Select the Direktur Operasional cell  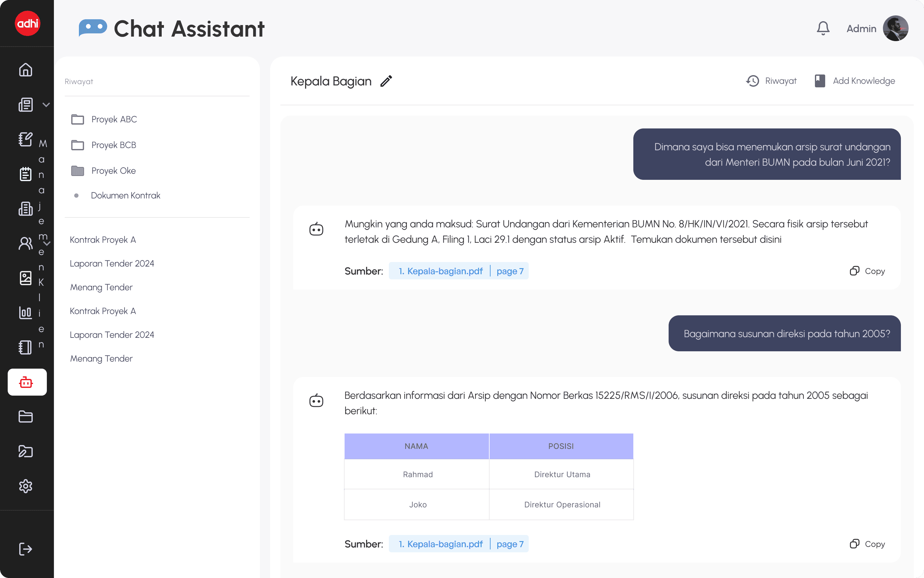click(562, 504)
